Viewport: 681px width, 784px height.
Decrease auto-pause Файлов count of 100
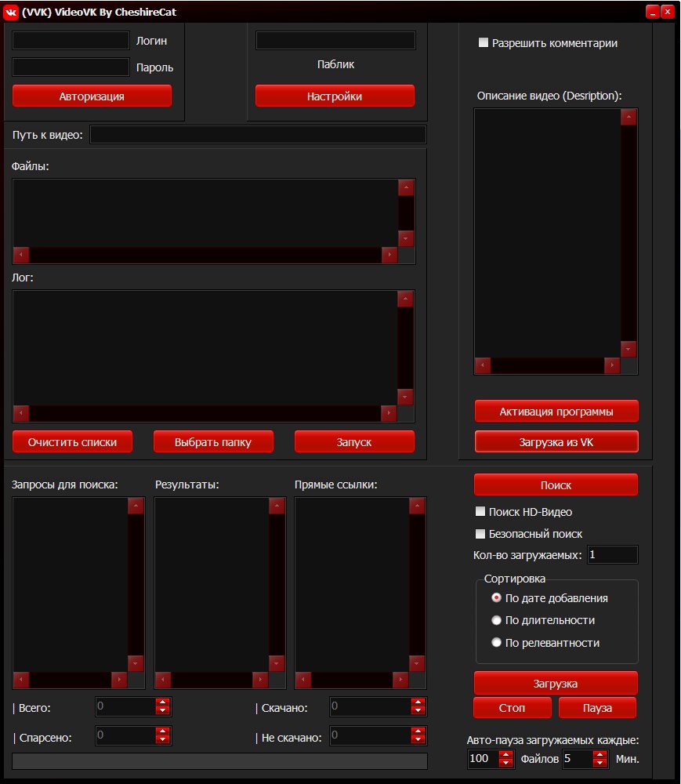click(505, 763)
